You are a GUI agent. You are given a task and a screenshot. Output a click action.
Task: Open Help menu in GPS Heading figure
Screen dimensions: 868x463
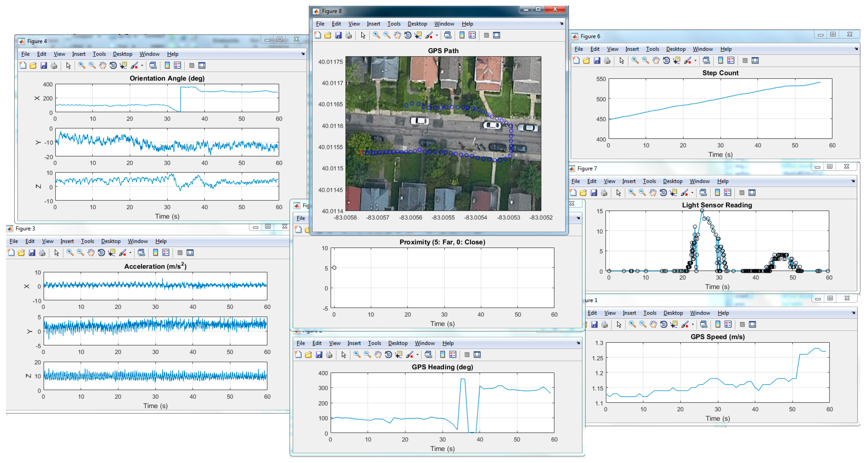(448, 343)
